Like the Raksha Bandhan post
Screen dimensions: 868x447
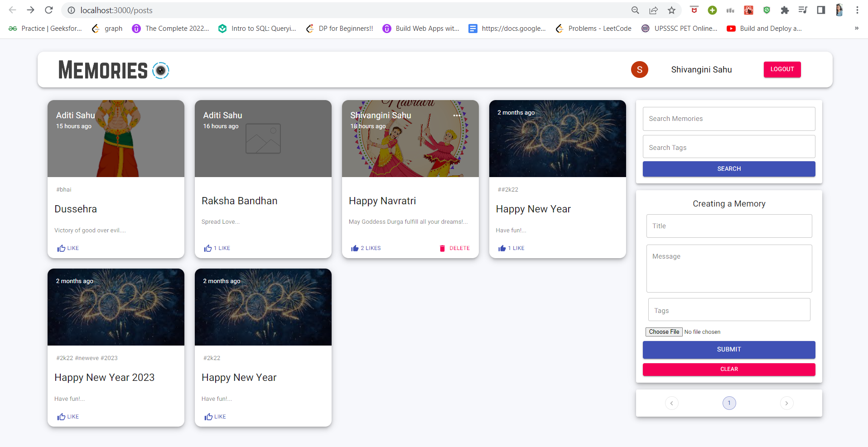pos(217,248)
